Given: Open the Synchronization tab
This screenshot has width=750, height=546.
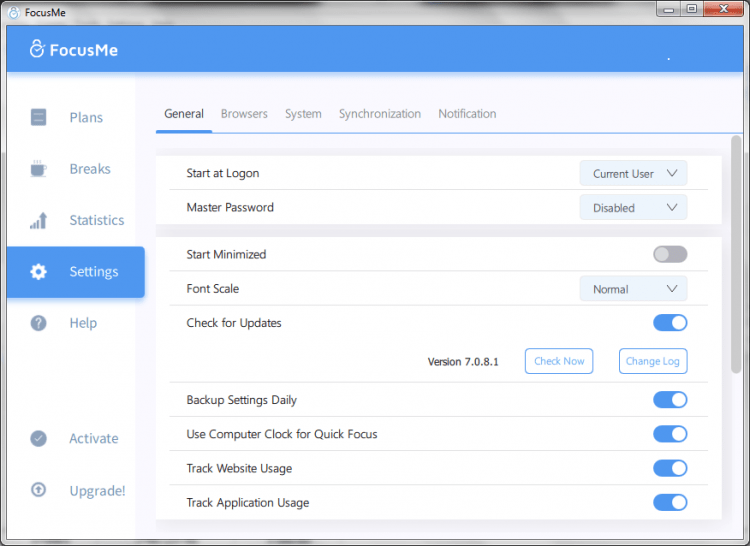Looking at the screenshot, I should pyautogui.click(x=379, y=114).
